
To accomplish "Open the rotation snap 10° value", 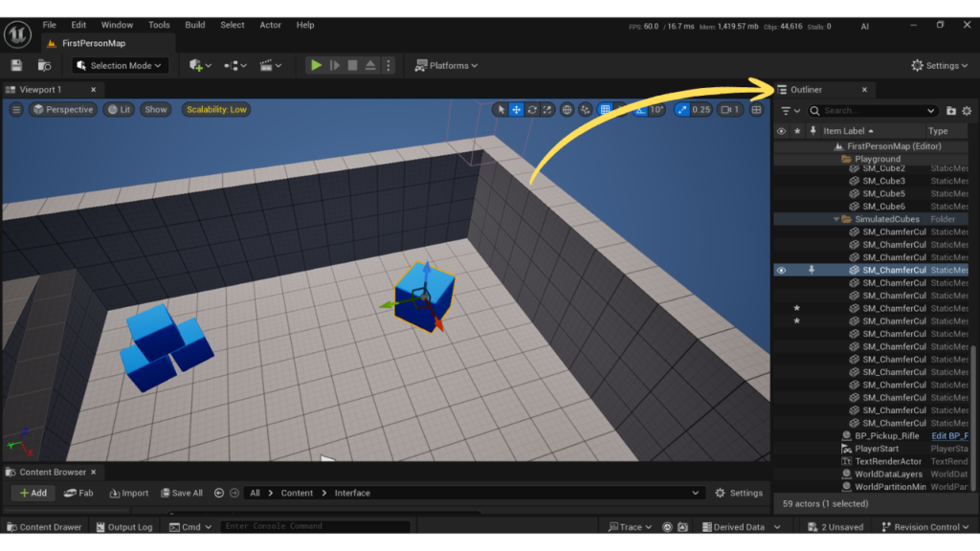I will (657, 109).
